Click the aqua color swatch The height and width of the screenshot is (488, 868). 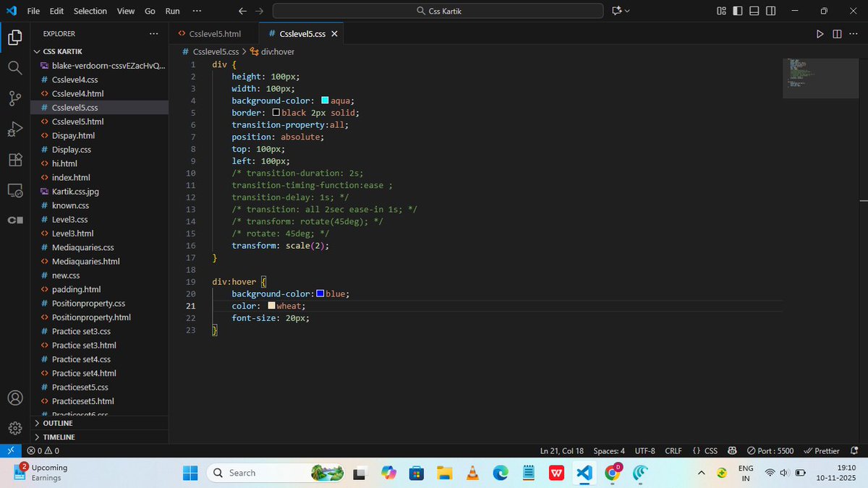pyautogui.click(x=325, y=100)
